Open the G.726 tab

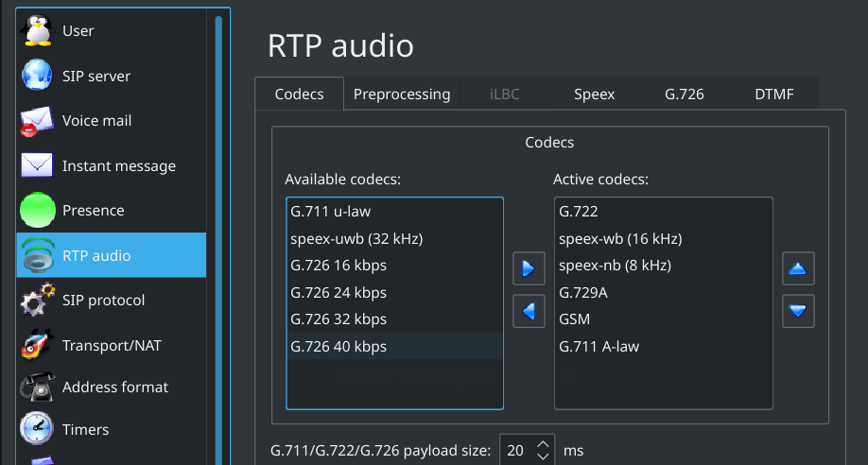(x=685, y=95)
